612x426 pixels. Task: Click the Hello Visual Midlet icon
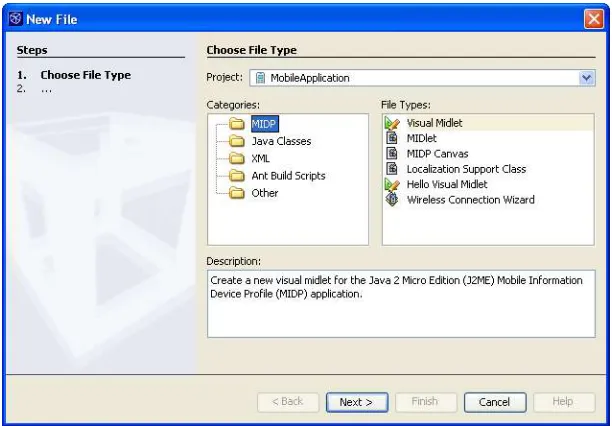pyautogui.click(x=392, y=184)
